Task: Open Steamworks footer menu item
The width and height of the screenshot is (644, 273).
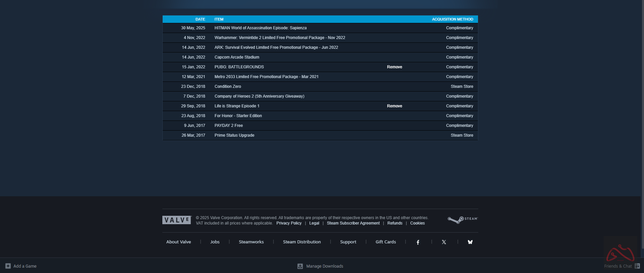Action: click(x=251, y=242)
